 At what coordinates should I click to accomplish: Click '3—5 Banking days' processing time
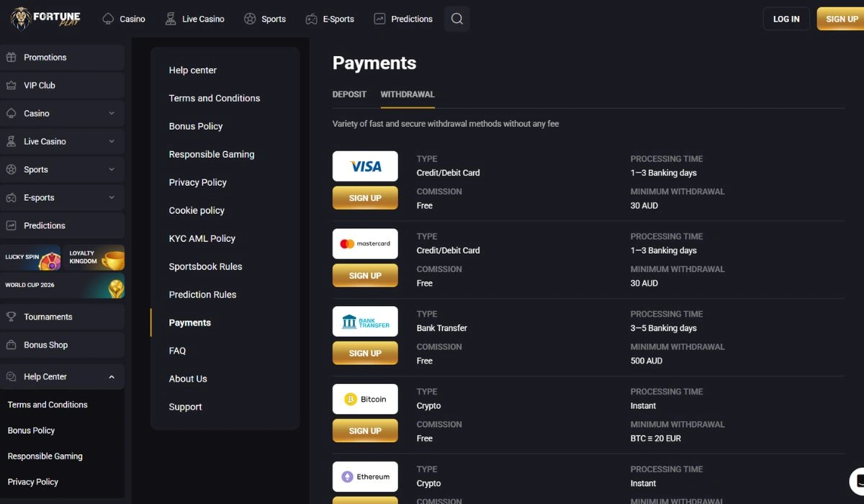664,328
